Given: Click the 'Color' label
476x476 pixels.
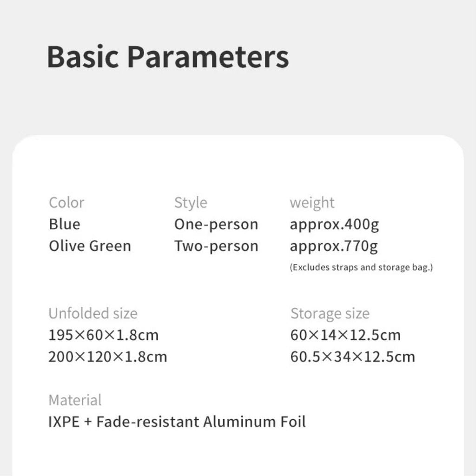Looking at the screenshot, I should 66,203.
